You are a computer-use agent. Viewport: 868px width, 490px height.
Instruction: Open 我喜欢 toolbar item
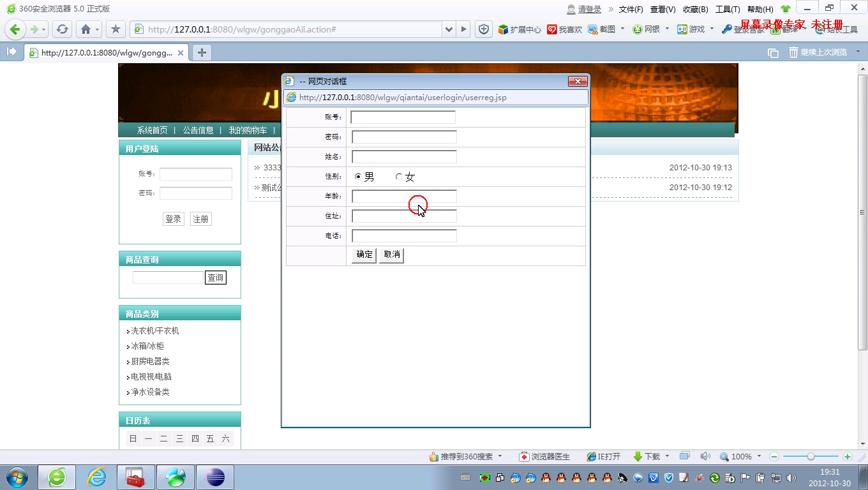[565, 29]
